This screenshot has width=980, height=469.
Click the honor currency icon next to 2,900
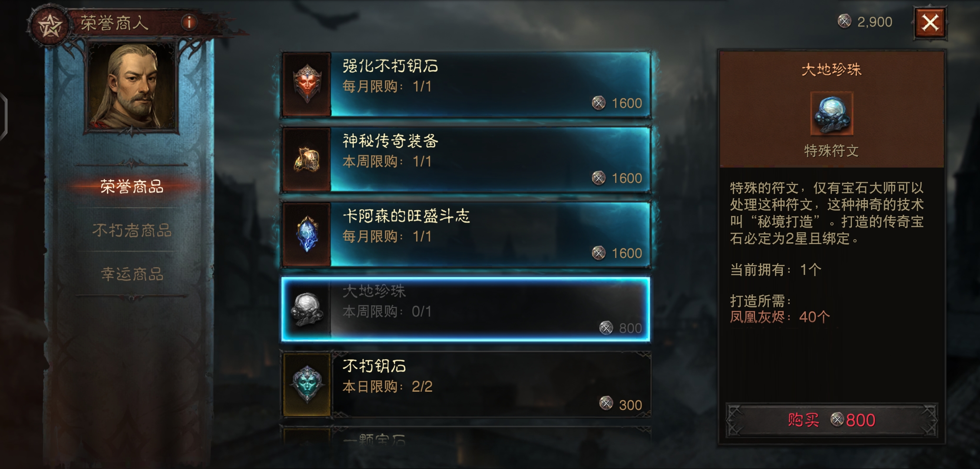[844, 21]
